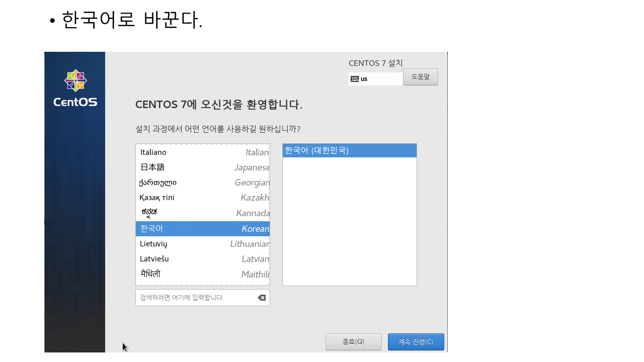644x362 pixels.
Task: Pick the Maithili language row
Action: [x=202, y=274]
